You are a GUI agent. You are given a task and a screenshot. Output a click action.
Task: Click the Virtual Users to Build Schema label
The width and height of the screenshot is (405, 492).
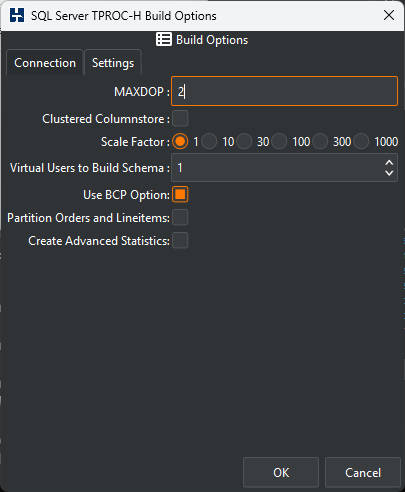(x=90, y=168)
